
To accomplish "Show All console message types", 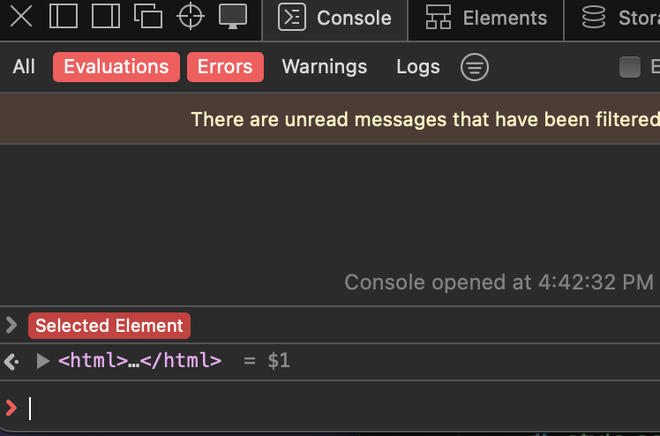I will [24, 67].
